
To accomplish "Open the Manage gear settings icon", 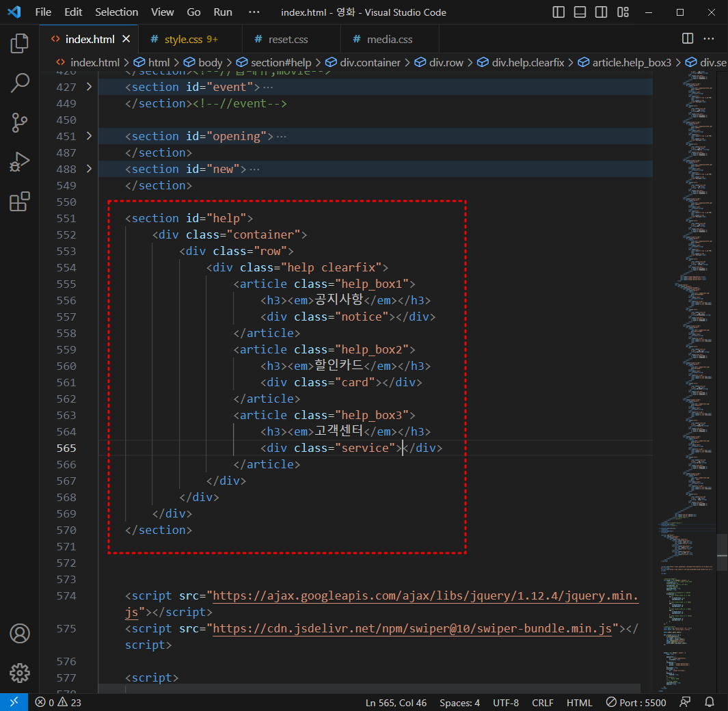I will click(20, 673).
